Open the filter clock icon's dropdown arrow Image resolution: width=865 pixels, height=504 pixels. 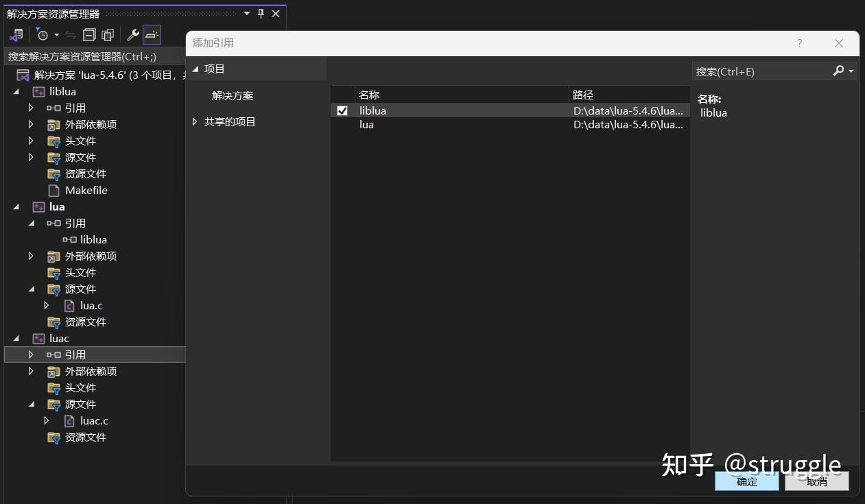[x=56, y=35]
